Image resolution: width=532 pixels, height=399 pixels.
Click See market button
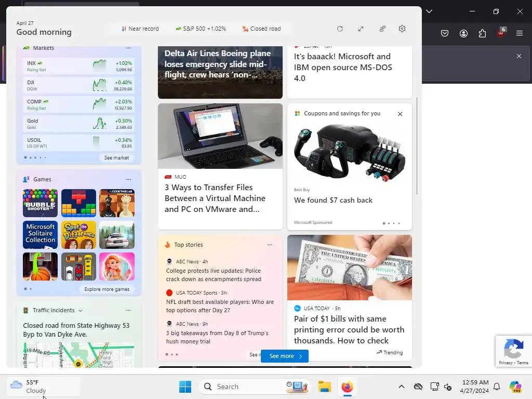(116, 158)
